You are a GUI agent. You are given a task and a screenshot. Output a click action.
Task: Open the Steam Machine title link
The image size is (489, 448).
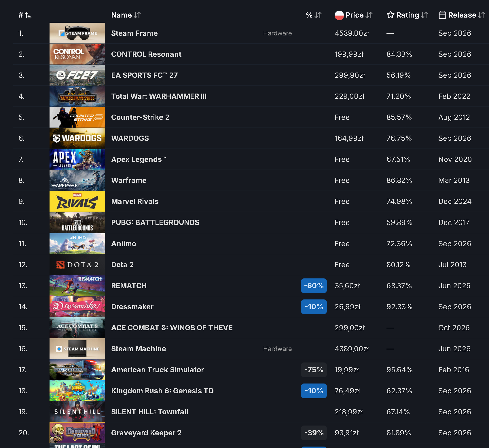tap(139, 349)
